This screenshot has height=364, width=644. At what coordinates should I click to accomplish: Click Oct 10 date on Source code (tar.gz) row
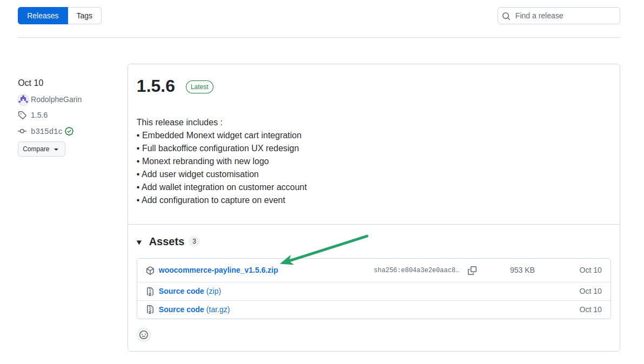tap(590, 309)
